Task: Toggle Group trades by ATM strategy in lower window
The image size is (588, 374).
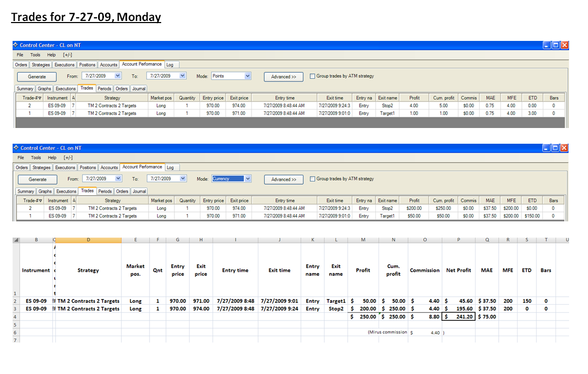Action: [x=312, y=179]
